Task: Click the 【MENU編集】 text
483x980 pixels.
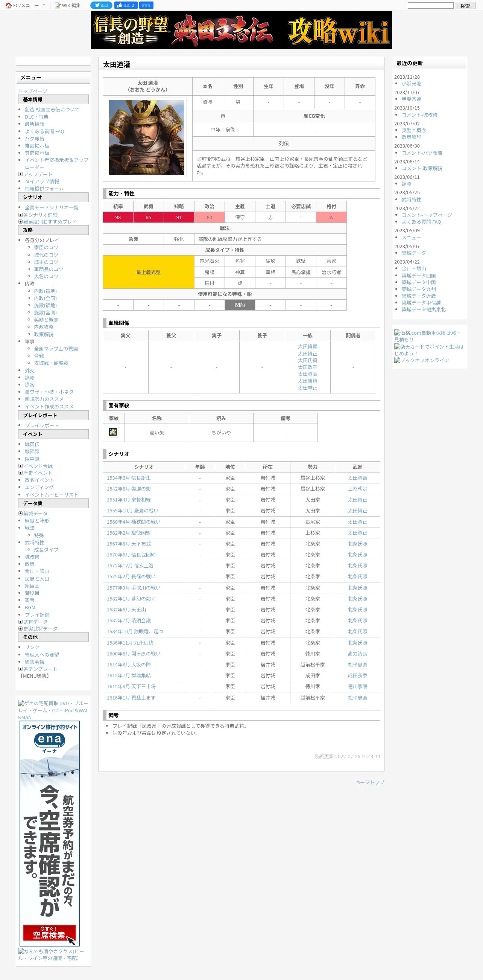Action: pyautogui.click(x=34, y=676)
